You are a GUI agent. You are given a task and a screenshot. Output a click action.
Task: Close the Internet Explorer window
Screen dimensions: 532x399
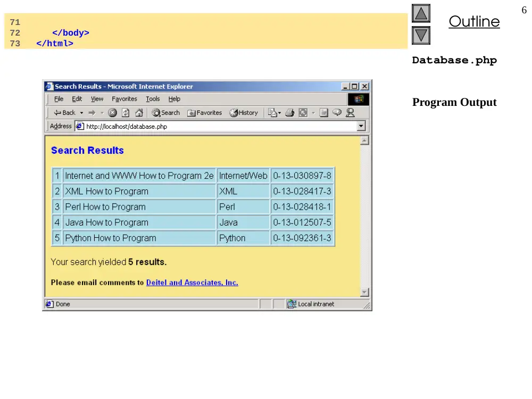[x=365, y=87]
